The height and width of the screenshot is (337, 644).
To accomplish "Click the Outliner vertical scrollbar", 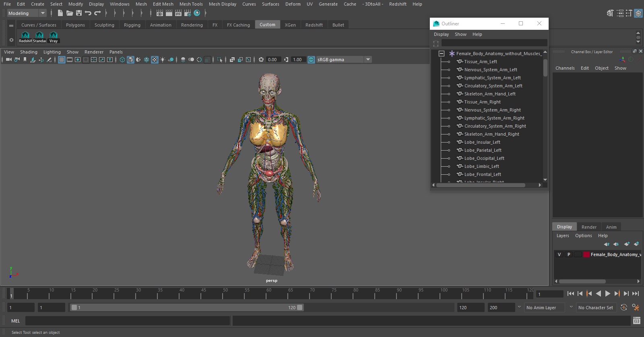I will 545,68.
